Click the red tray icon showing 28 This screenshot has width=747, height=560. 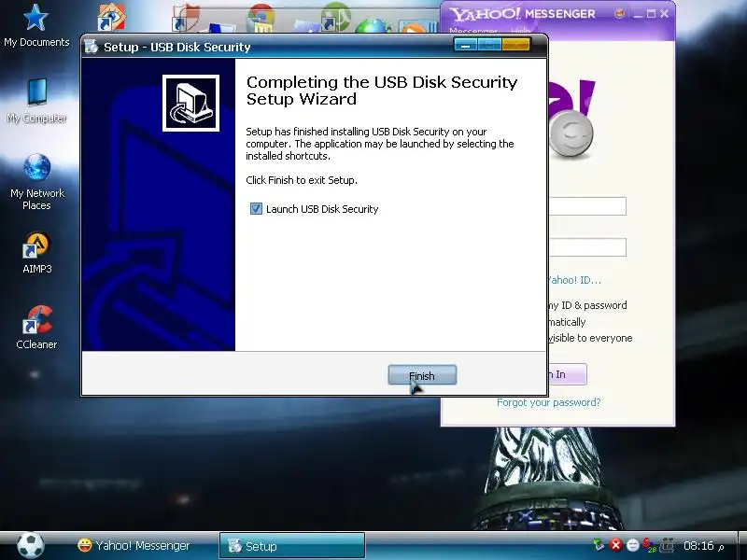pyautogui.click(x=649, y=545)
